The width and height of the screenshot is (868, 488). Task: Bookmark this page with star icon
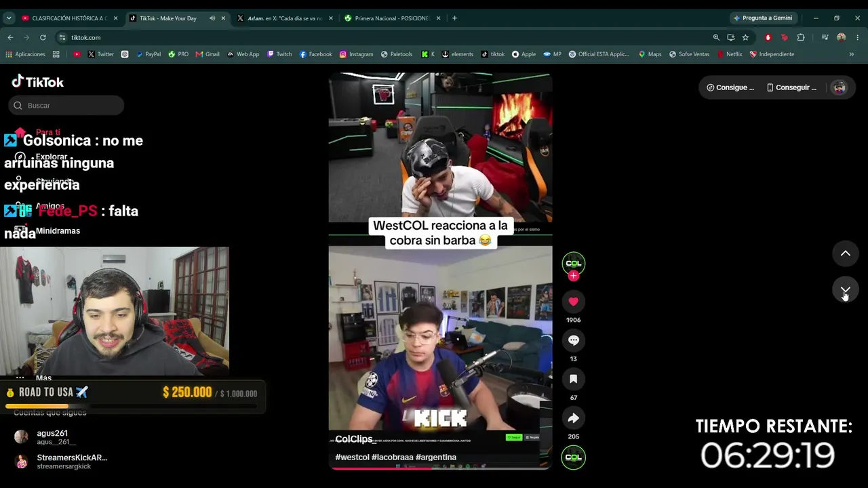point(745,37)
